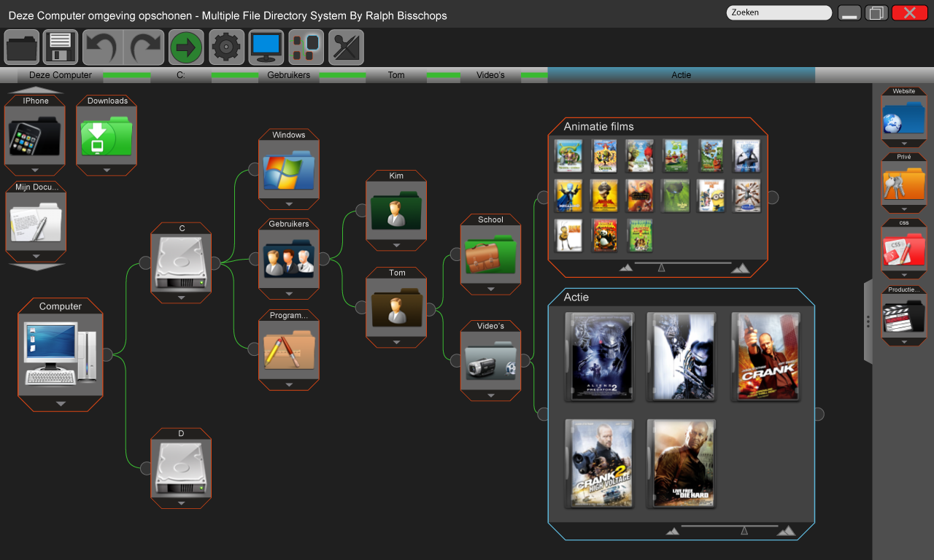Open settings via the gear icon
Image resolution: width=934 pixels, height=560 pixels.
(226, 47)
